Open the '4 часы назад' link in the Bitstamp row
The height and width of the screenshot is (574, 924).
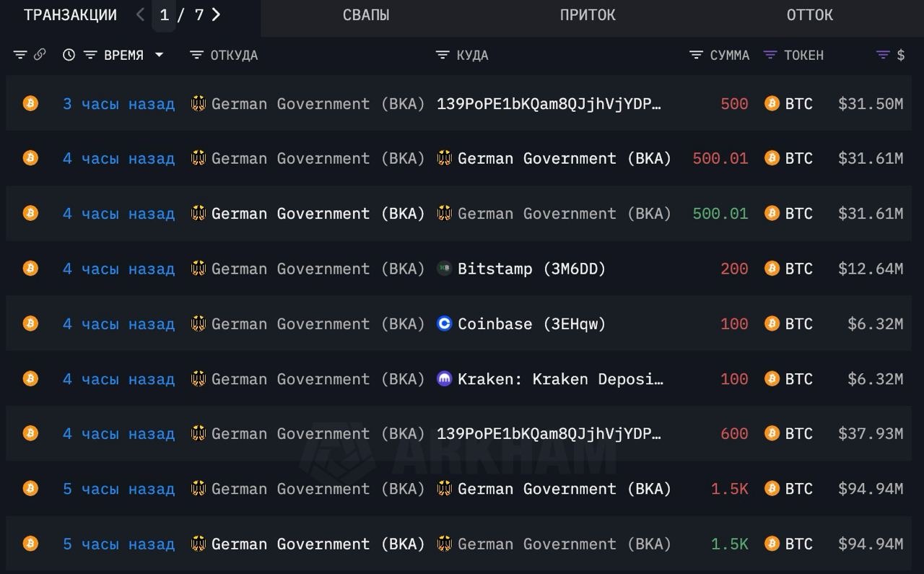[x=118, y=269]
